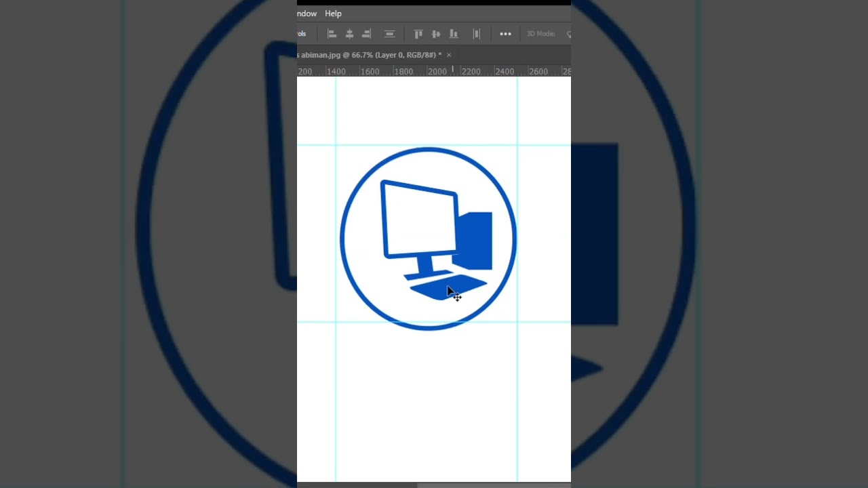868x488 pixels.
Task: Click the Align horizontal centers icon
Action: [349, 34]
